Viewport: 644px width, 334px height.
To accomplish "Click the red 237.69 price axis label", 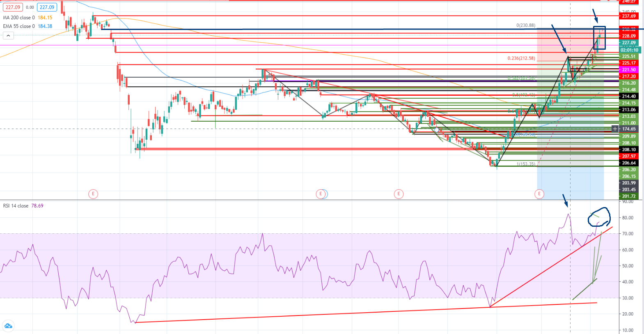I will [x=629, y=16].
